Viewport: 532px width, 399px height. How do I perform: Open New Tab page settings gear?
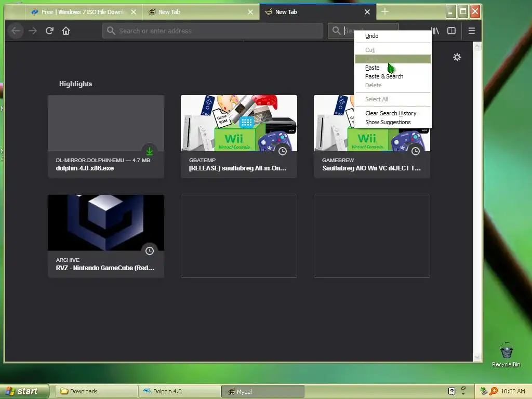click(x=457, y=57)
